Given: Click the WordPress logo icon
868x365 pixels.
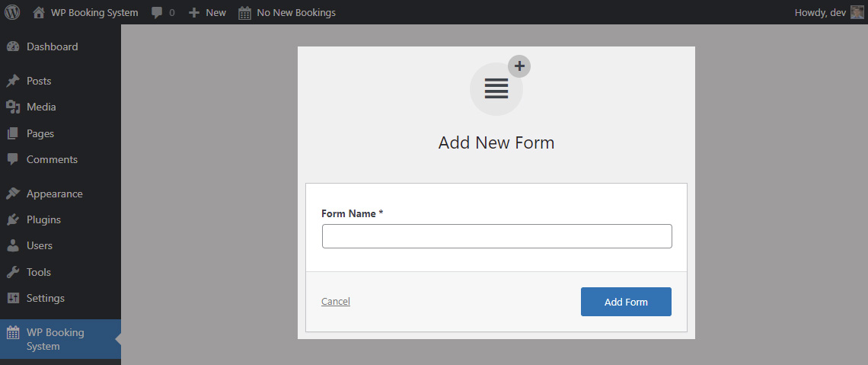Looking at the screenshot, I should click(x=12, y=12).
